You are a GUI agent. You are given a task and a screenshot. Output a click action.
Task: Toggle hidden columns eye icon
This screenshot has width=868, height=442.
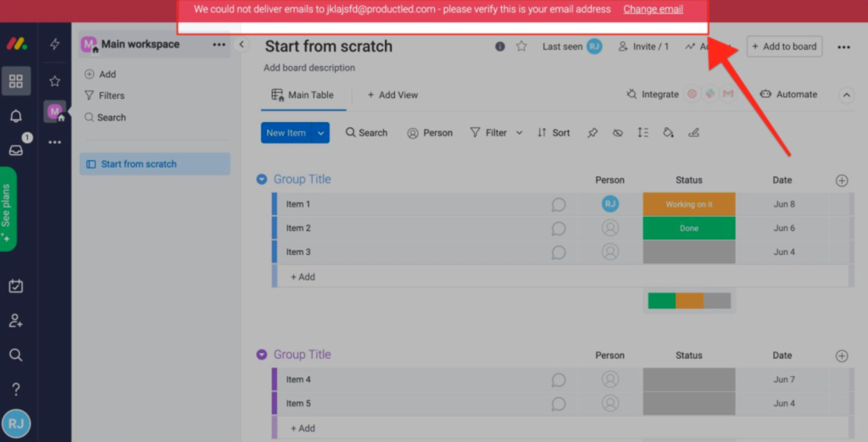point(618,133)
